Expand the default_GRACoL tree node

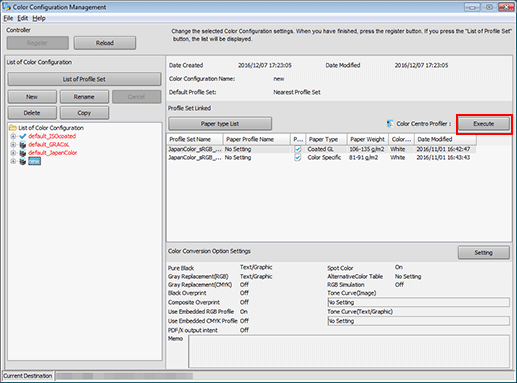click(13, 144)
